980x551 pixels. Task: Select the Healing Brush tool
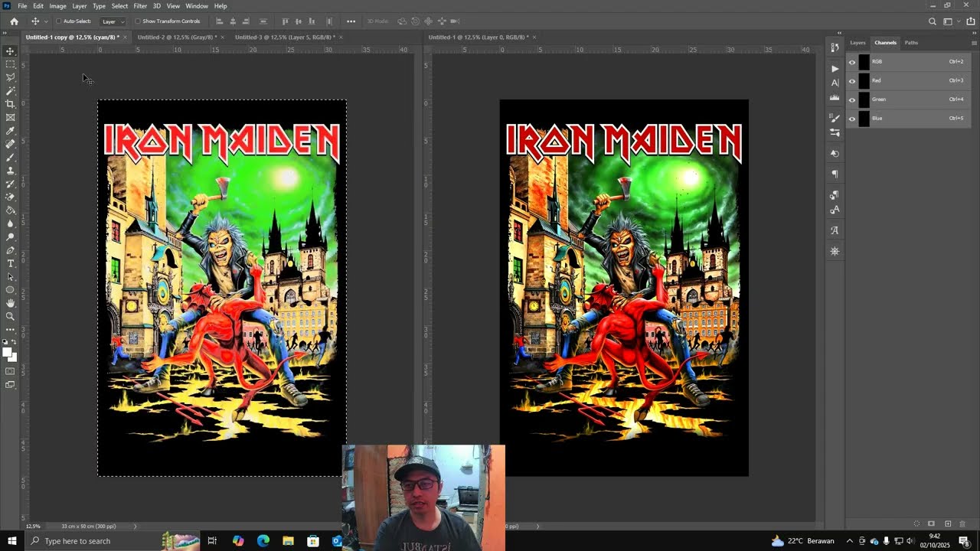(x=10, y=144)
